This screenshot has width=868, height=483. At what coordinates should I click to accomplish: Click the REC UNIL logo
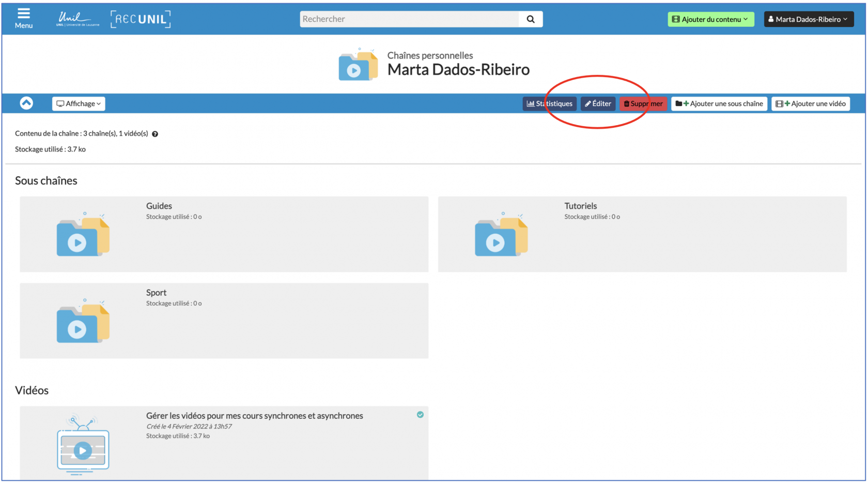[x=141, y=19]
